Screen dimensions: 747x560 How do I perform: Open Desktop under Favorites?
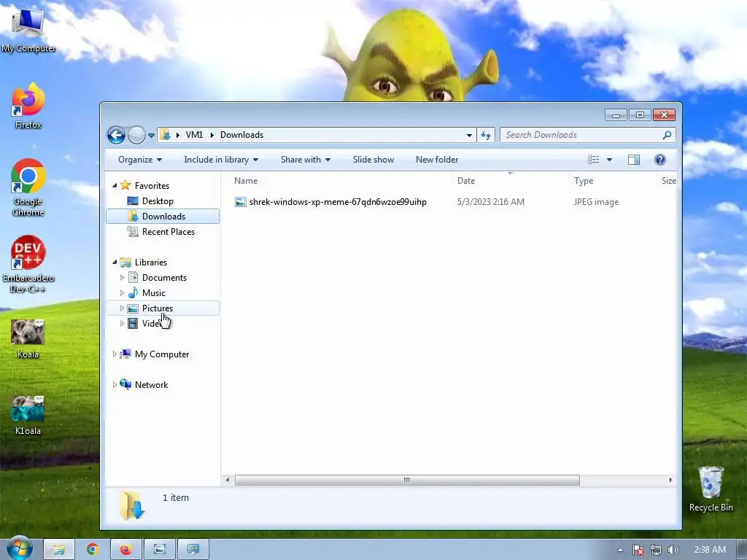(x=158, y=201)
